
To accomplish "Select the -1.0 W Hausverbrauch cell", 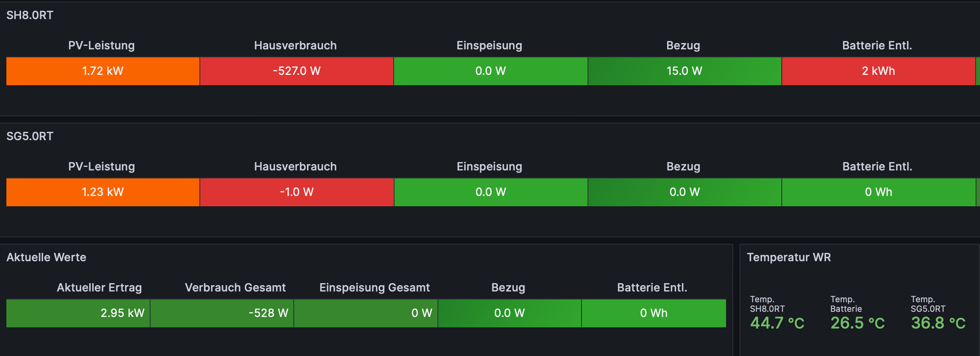I will [297, 192].
